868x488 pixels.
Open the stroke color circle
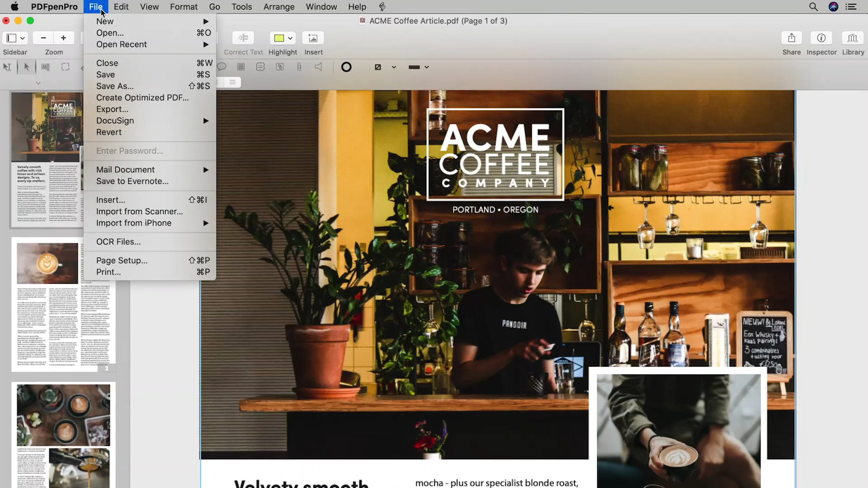coord(346,67)
